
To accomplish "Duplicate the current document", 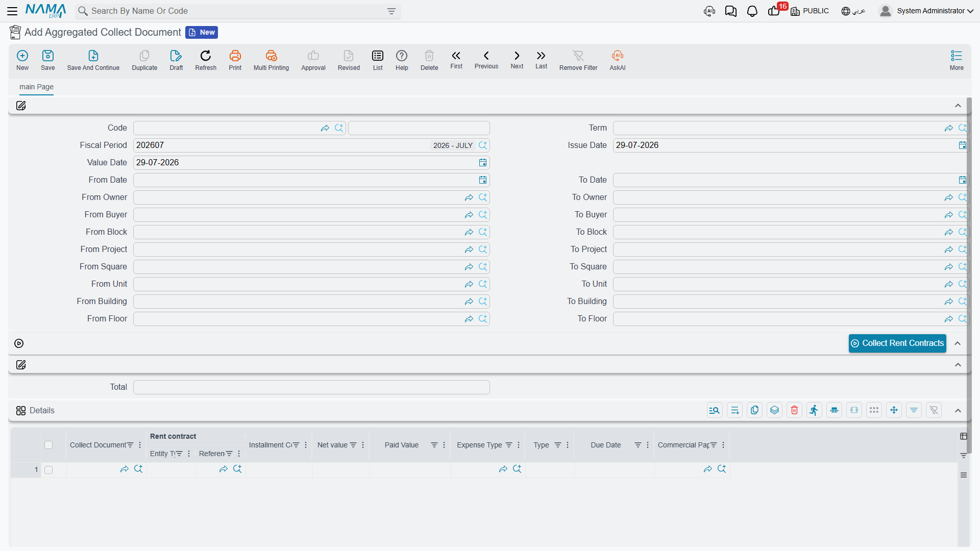I will click(x=144, y=60).
